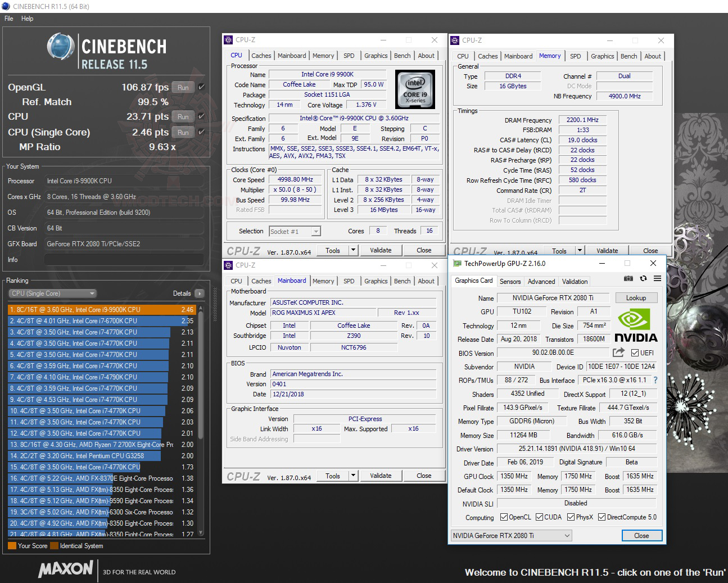Click the app icon of the CPU-Z Memory window
Image resolution: width=728 pixels, height=583 pixels.
pos(455,40)
